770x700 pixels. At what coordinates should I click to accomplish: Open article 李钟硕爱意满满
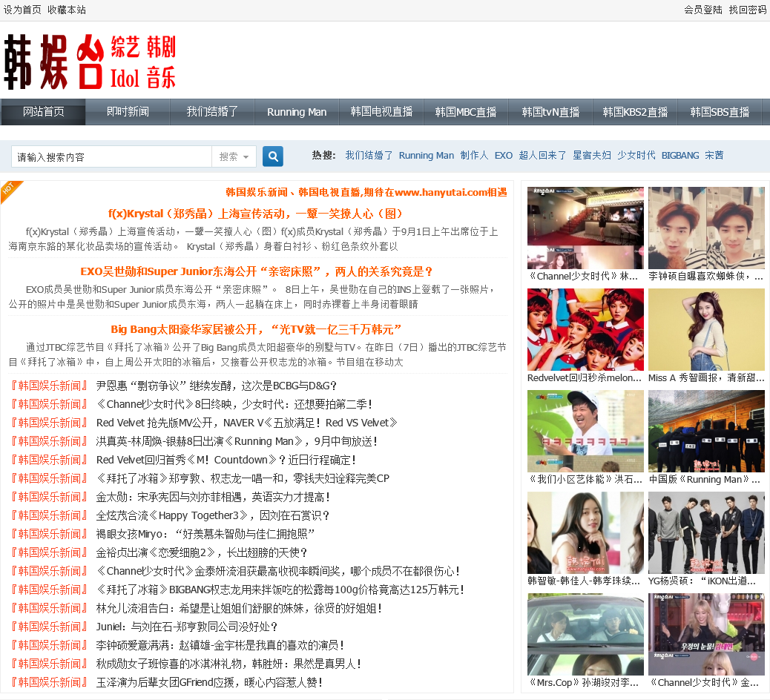click(x=220, y=646)
